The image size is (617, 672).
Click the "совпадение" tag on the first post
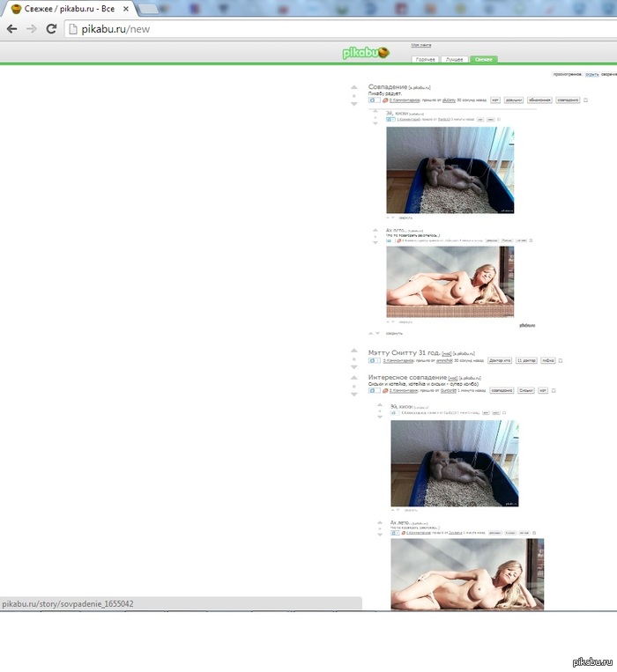pos(569,100)
